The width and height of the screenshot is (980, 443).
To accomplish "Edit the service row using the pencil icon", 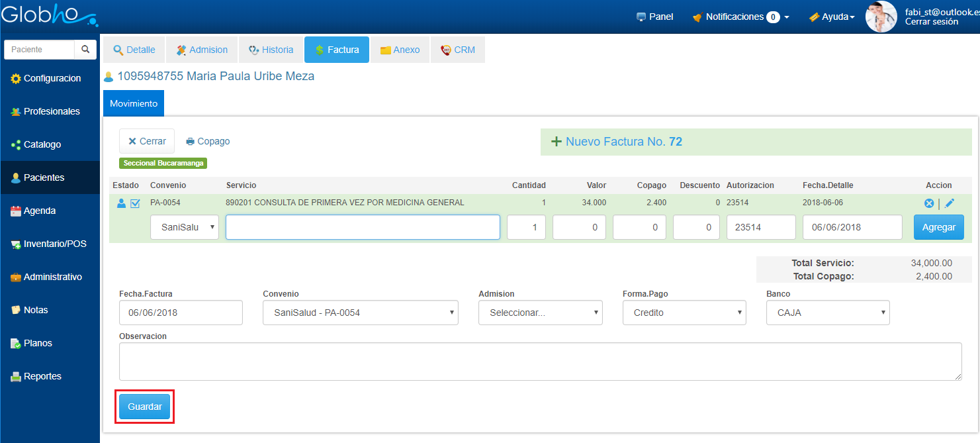I will 950,203.
